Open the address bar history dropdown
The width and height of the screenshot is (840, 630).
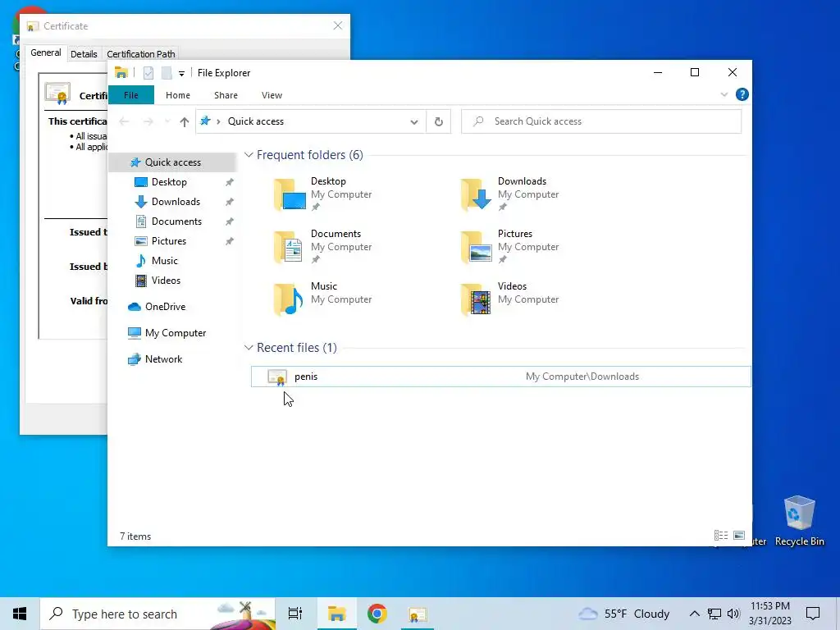click(x=414, y=122)
